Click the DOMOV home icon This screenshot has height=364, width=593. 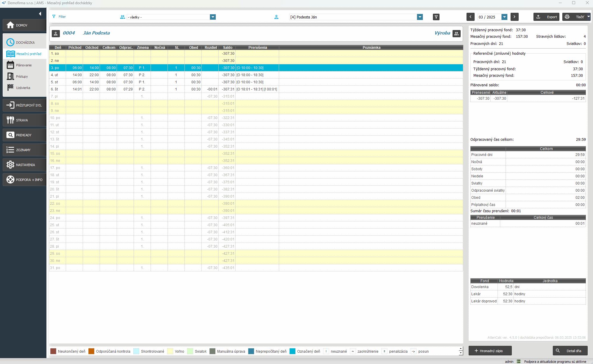[10, 25]
